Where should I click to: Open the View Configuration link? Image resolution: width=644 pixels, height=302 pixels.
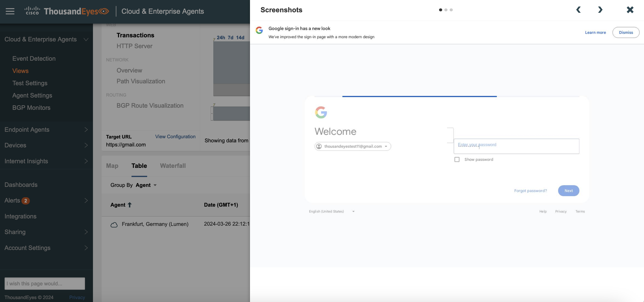(175, 137)
